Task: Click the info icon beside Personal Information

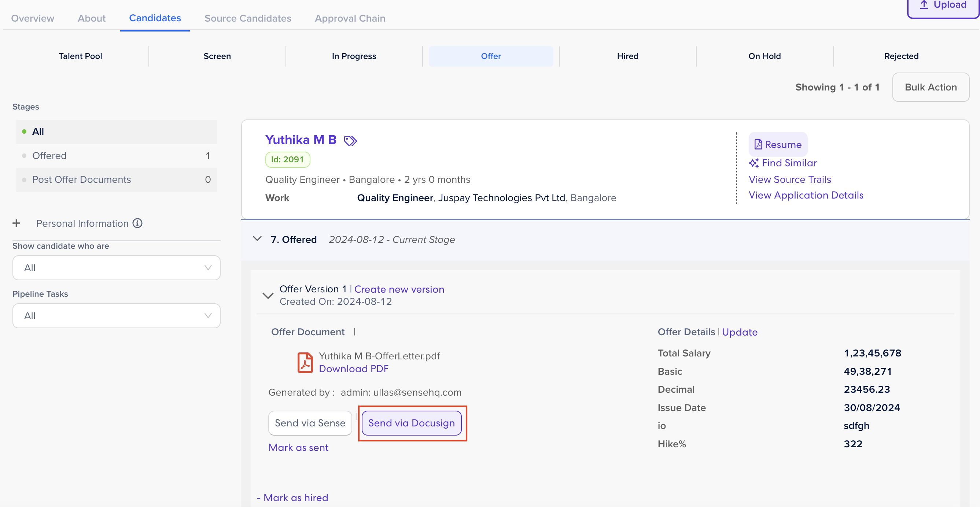Action: click(x=137, y=223)
